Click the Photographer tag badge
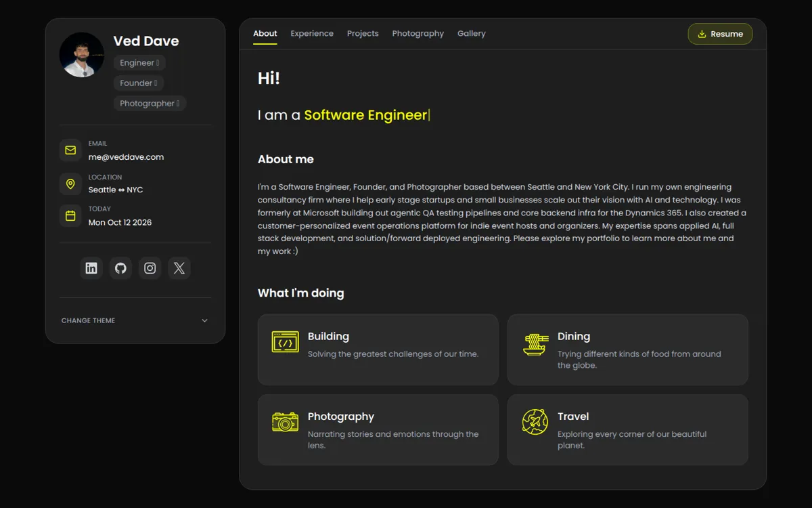Screen dimensions: 812x508 150,104
